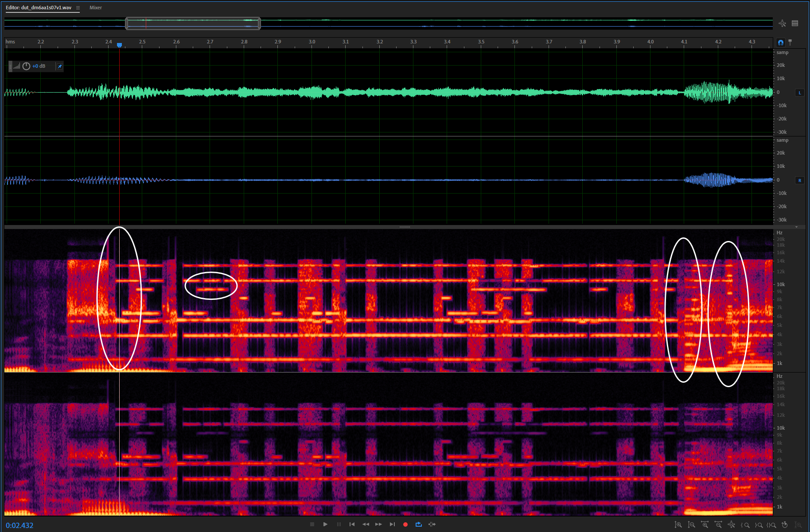Toggle the snapping magnet icon
This screenshot has width=810, height=532.
[x=780, y=43]
